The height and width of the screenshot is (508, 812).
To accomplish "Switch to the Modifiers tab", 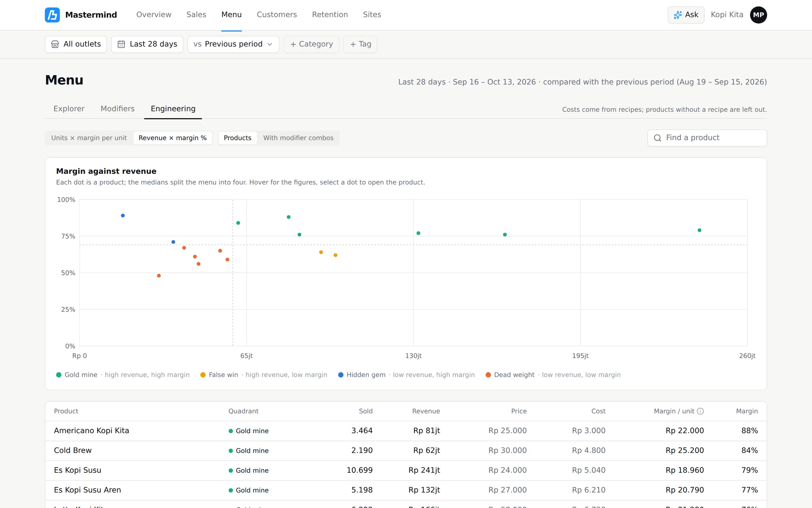I will pyautogui.click(x=117, y=109).
